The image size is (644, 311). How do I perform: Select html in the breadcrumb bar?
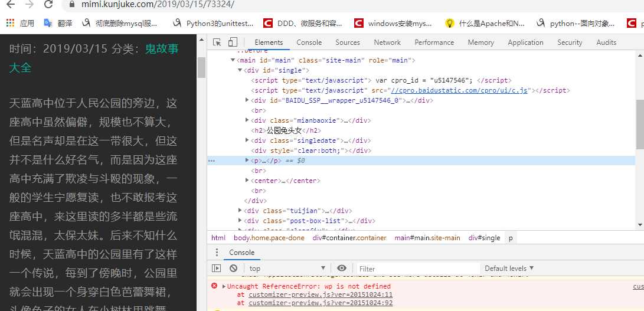[218, 238]
